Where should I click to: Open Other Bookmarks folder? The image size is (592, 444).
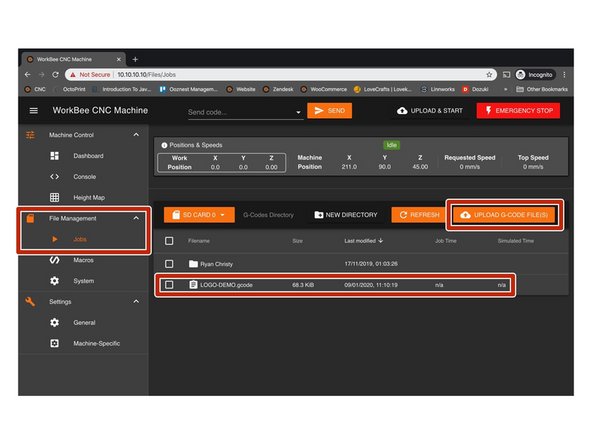point(542,89)
